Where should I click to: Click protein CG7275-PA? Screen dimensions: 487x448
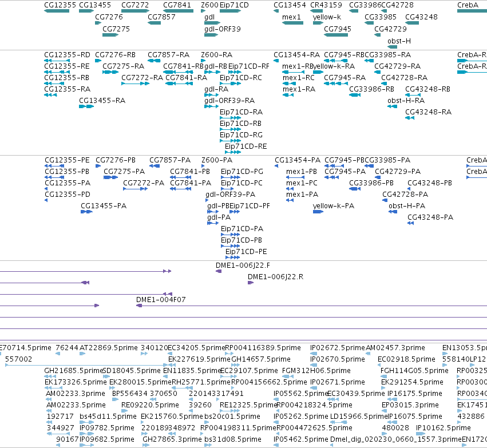click(x=124, y=172)
